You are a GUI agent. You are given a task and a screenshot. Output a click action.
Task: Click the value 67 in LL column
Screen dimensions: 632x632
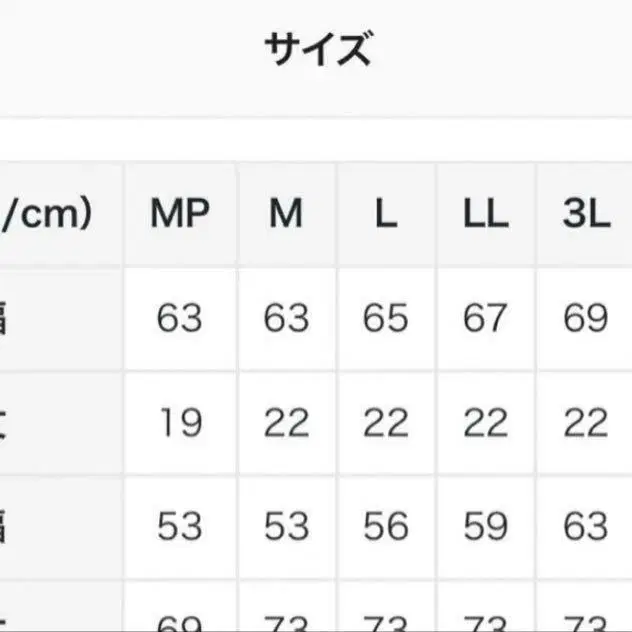click(x=485, y=318)
